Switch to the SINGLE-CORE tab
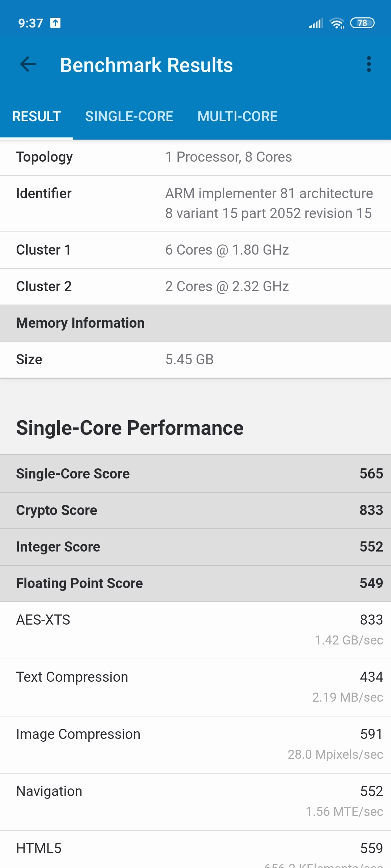Screen dimensions: 391x868 tap(129, 116)
